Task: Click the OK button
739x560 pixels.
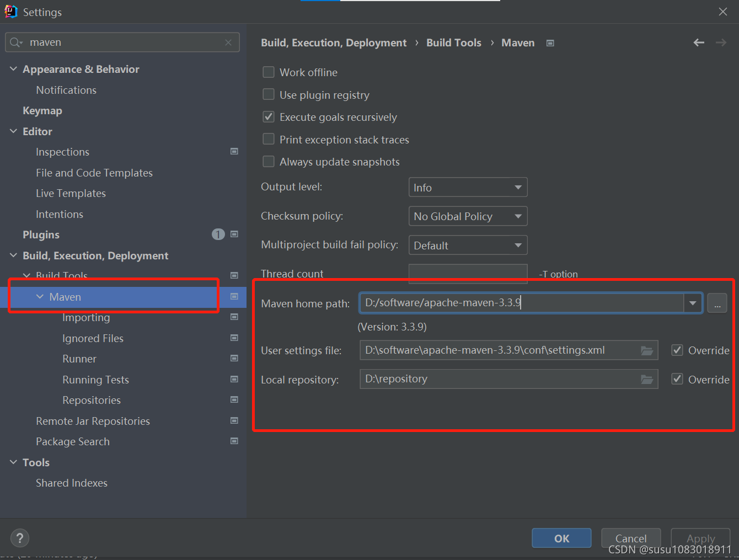Action: pos(561,538)
